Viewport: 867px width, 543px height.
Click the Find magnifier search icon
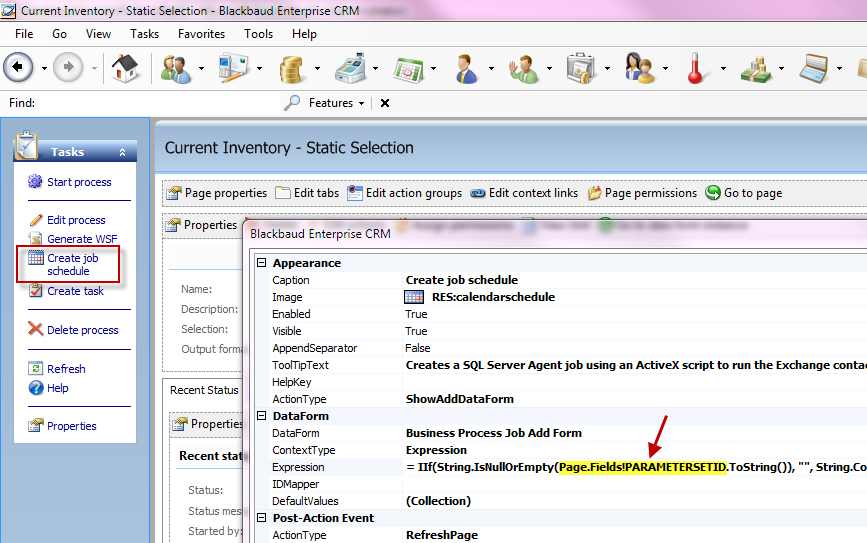pyautogui.click(x=291, y=103)
